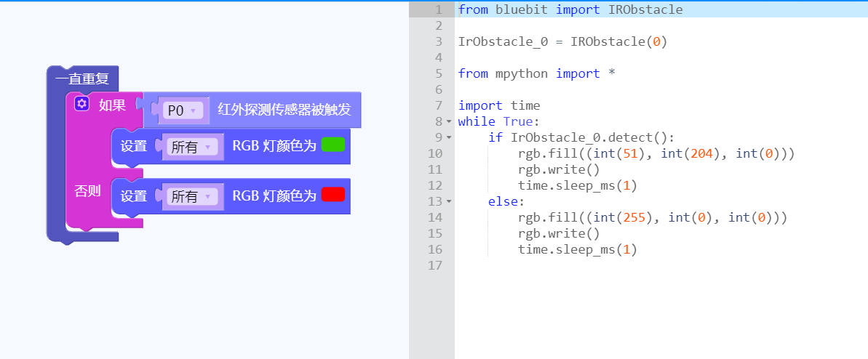
Task: Click the green color swatch
Action: click(333, 145)
